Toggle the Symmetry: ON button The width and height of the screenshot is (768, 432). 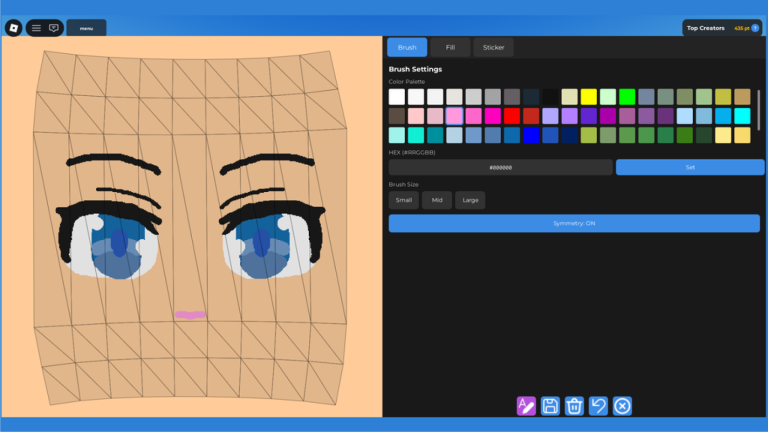click(x=574, y=223)
